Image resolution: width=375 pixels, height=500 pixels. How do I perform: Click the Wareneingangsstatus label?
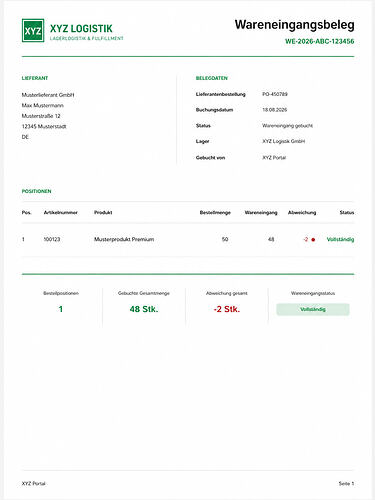[x=313, y=293]
